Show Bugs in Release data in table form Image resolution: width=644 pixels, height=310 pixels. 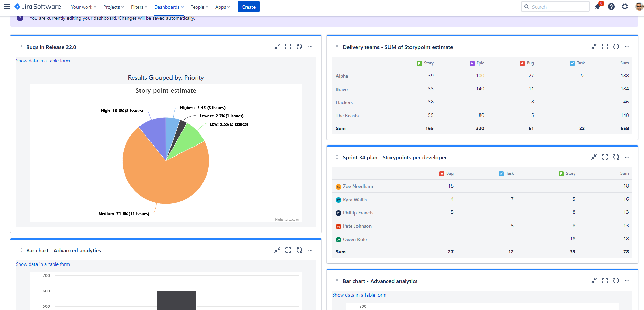43,61
